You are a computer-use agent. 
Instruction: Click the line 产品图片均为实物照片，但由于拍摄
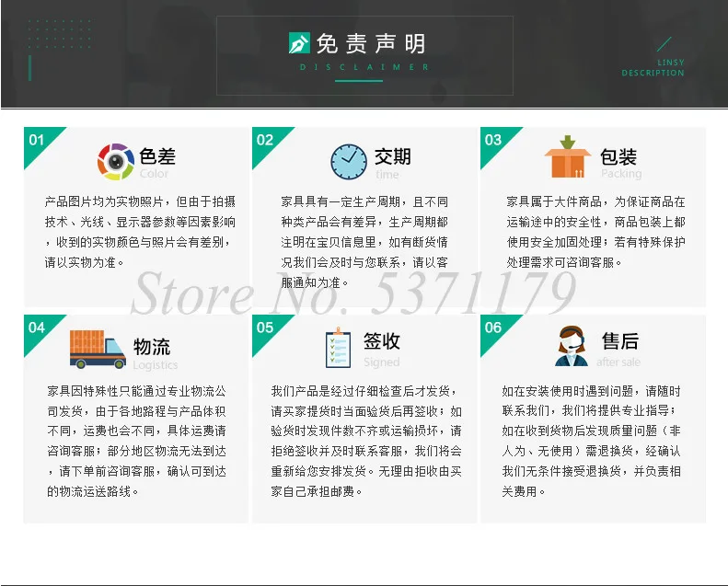click(140, 201)
